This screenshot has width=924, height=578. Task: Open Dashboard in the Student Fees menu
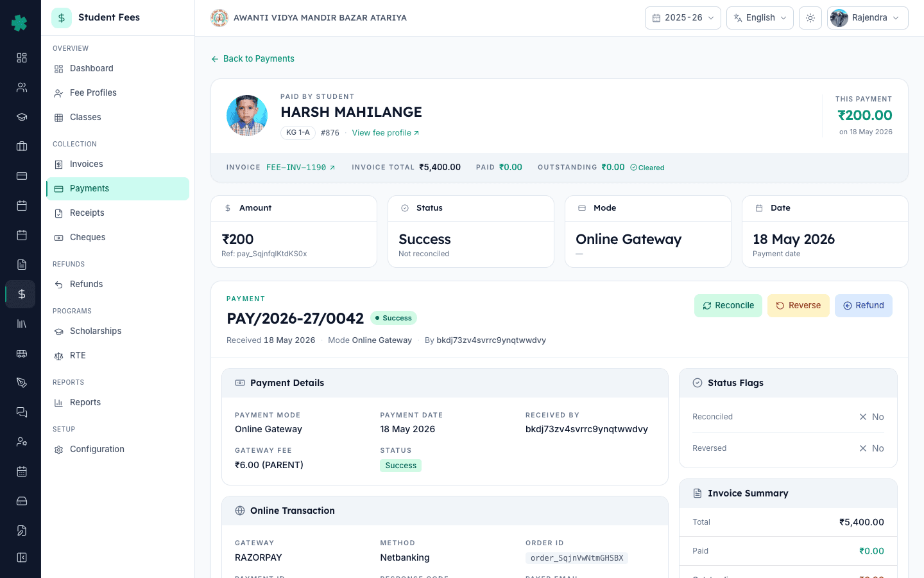click(117, 69)
